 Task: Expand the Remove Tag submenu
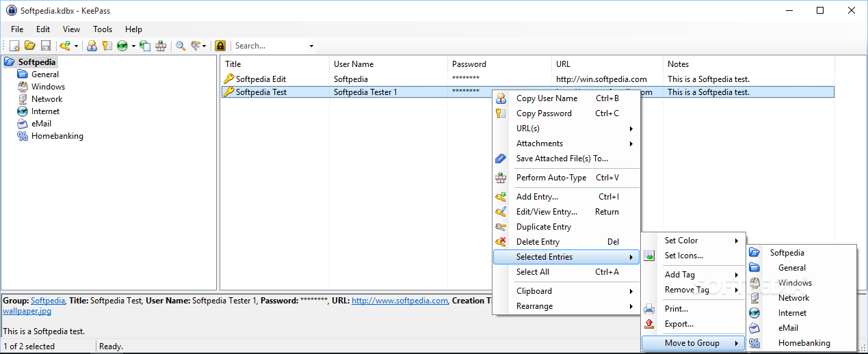pyautogui.click(x=693, y=290)
